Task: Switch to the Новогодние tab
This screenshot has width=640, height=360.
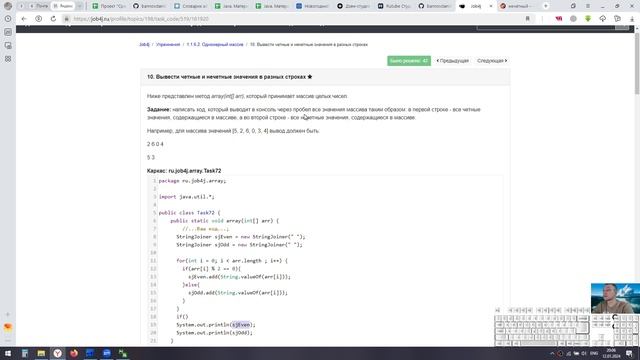Action: 313,6
